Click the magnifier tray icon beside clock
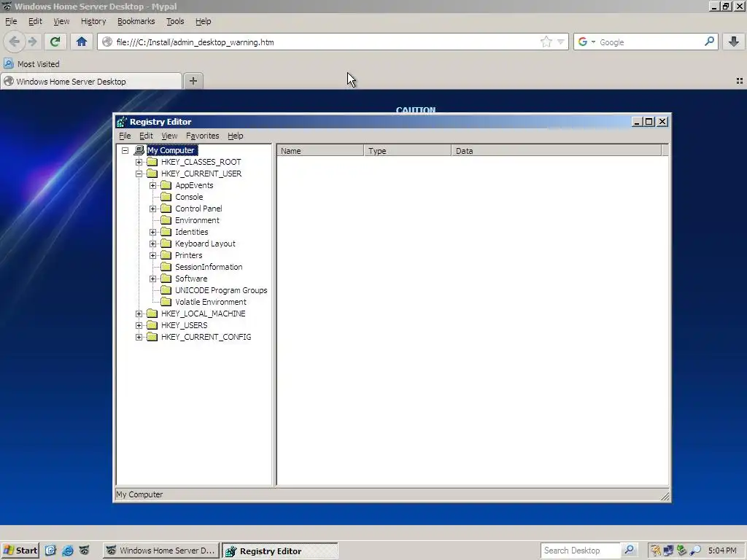Image resolution: width=747 pixels, height=560 pixels. click(695, 551)
